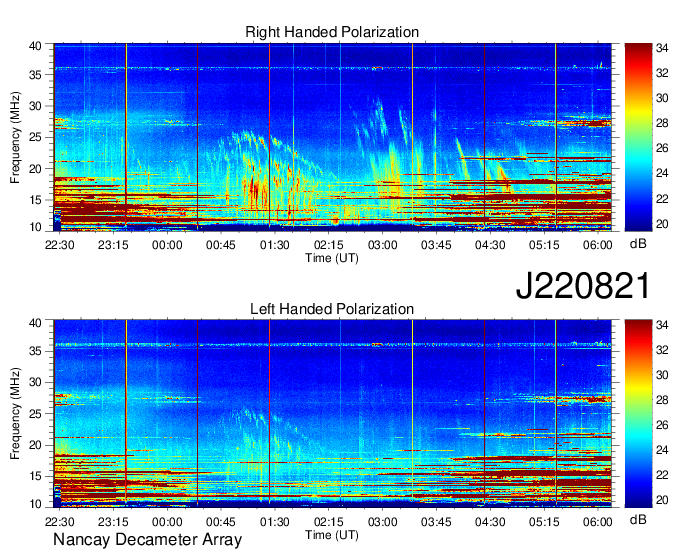This screenshot has height=552, width=680.
Task: Click the 30 dB value on Right Handed color bar
Action: (x=662, y=98)
